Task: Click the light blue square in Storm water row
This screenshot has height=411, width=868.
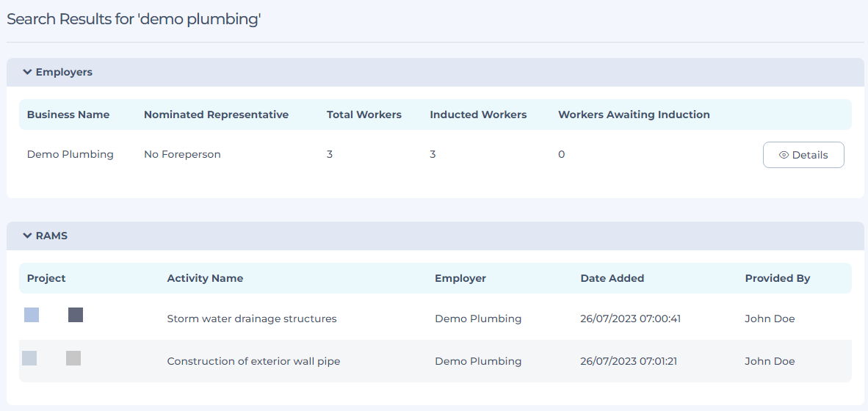Action: tap(32, 315)
